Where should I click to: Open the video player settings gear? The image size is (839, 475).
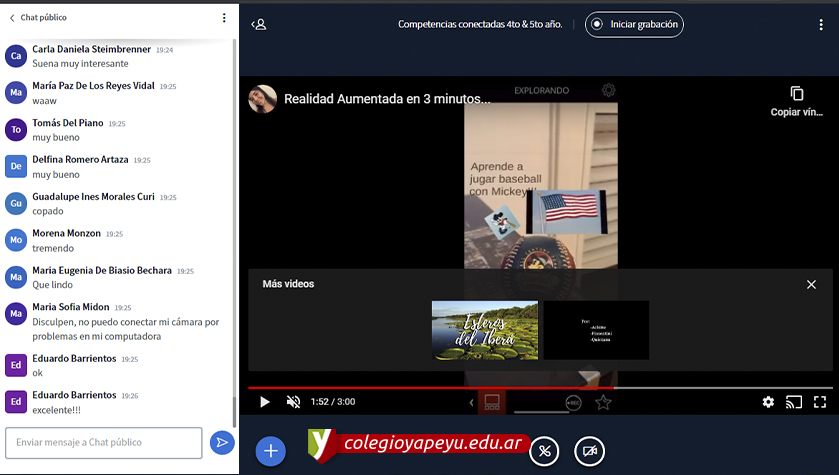coord(768,402)
